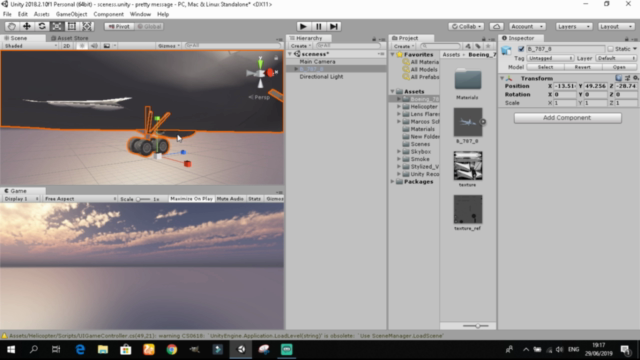The width and height of the screenshot is (640, 360).
Task: Open the Tag dropdown showing Untagged
Action: point(550,58)
